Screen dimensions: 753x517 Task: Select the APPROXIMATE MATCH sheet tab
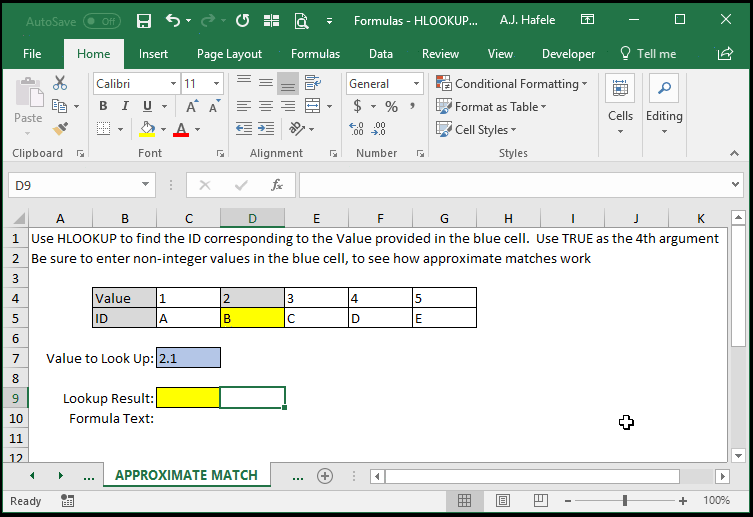click(186, 475)
